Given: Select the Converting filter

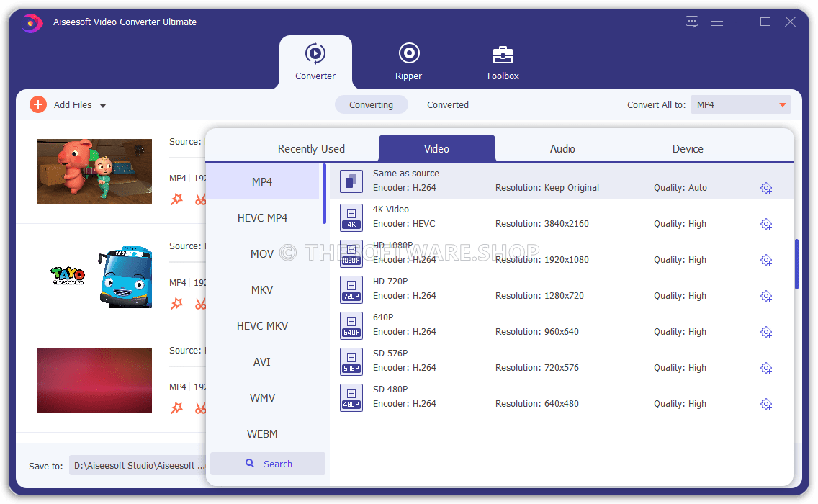Looking at the screenshot, I should pyautogui.click(x=371, y=105).
